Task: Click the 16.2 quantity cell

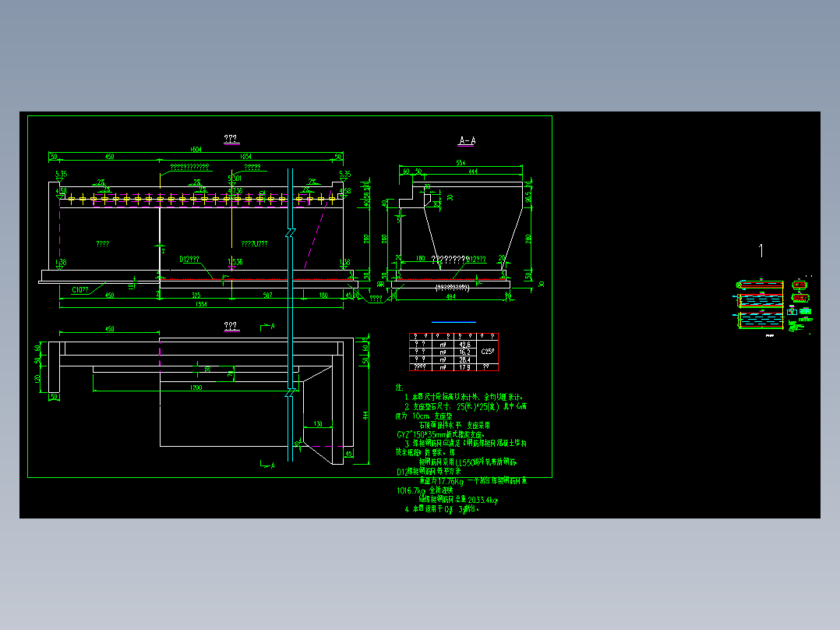Action: (x=464, y=352)
